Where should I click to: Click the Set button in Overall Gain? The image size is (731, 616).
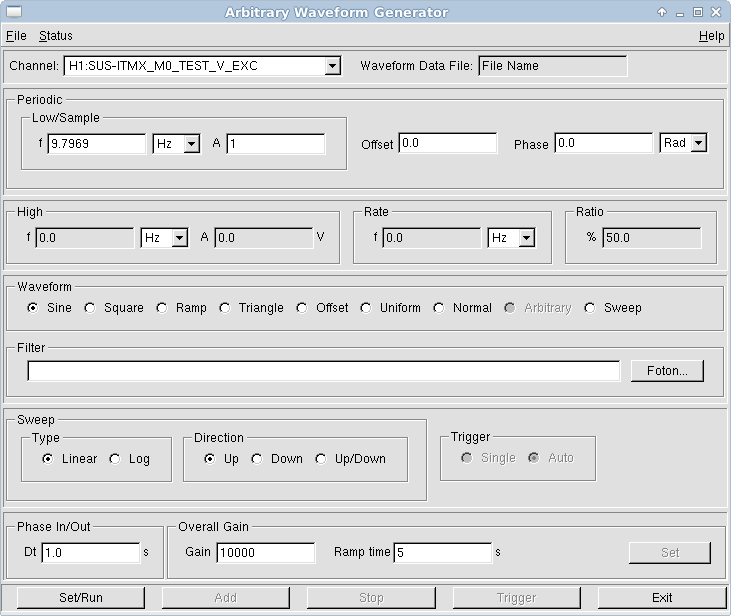pyautogui.click(x=670, y=553)
